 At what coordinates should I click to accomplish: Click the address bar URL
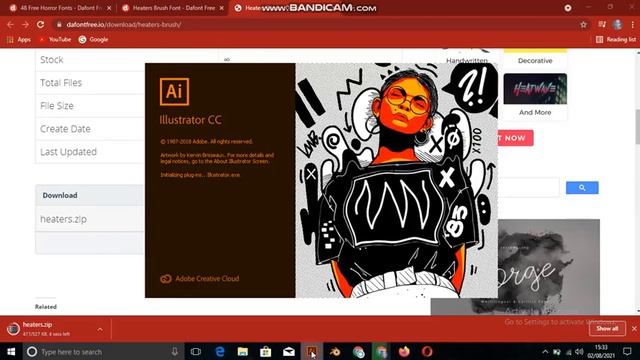124,24
